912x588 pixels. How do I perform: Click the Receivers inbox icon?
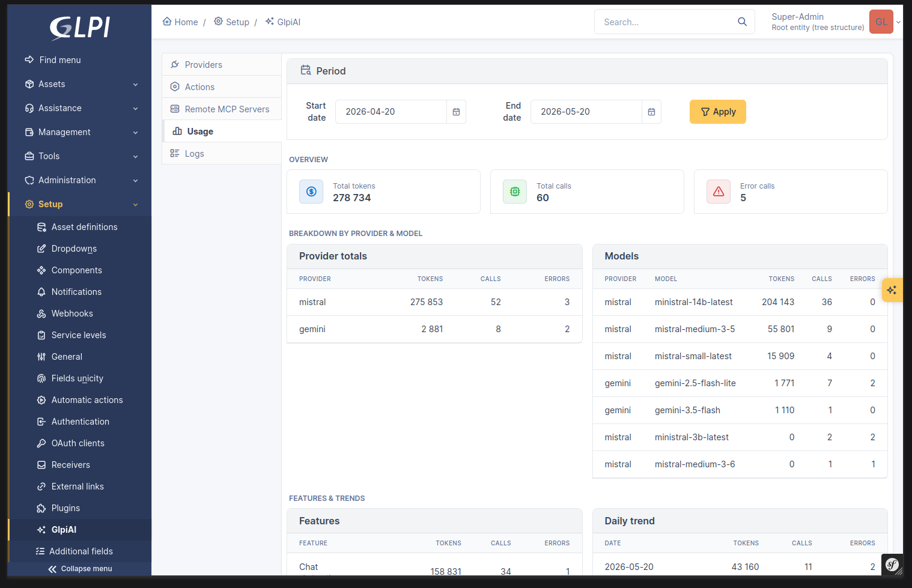[41, 465]
